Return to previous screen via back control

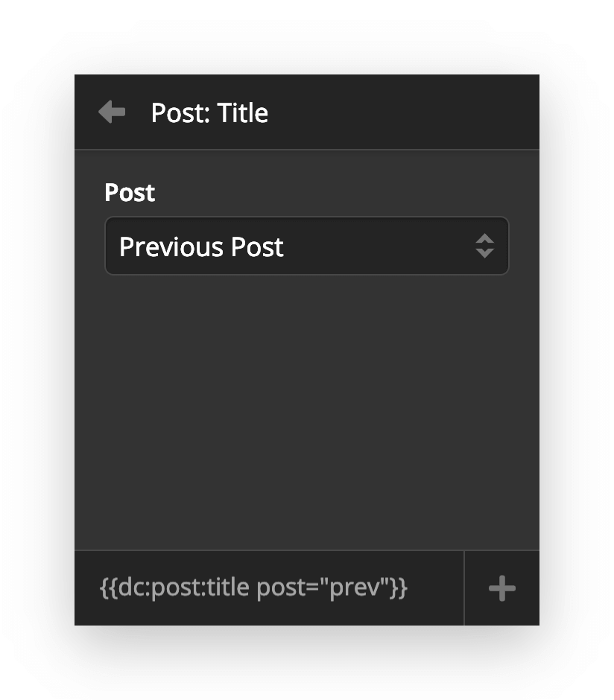110,112
